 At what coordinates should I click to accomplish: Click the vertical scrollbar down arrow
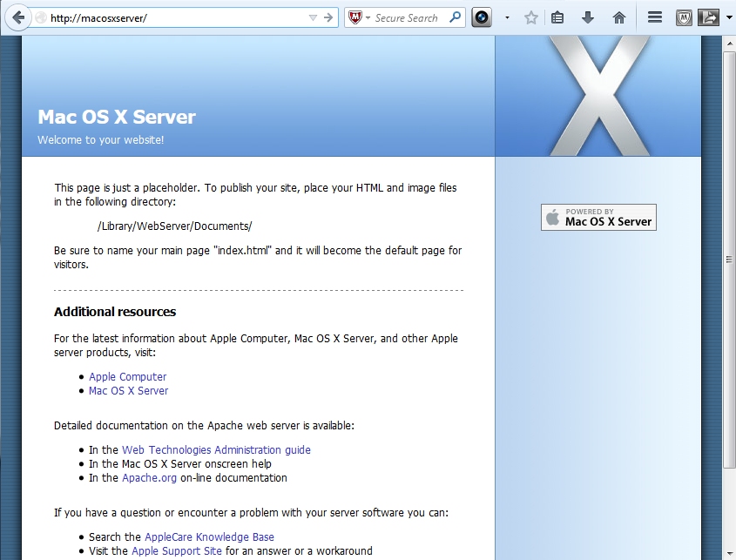729,553
